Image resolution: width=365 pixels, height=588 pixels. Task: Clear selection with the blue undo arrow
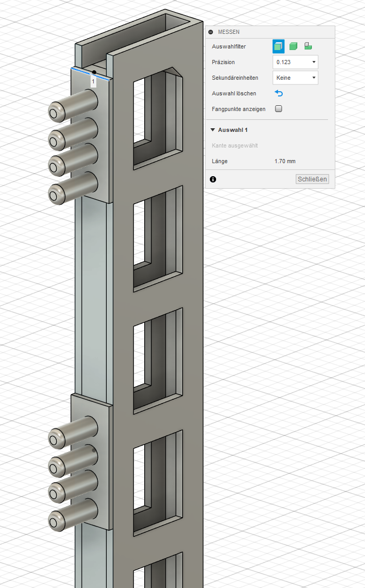pos(279,93)
